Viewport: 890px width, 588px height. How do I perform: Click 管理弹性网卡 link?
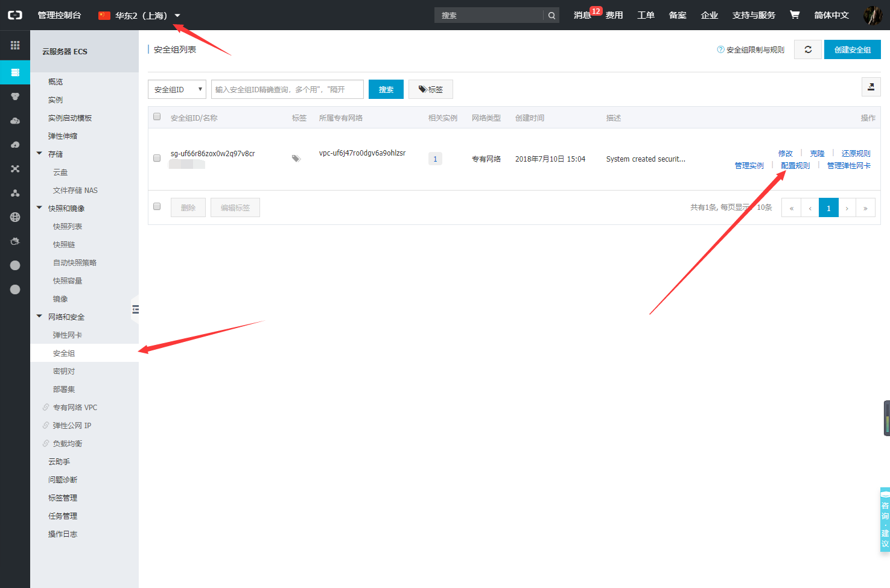coord(849,165)
